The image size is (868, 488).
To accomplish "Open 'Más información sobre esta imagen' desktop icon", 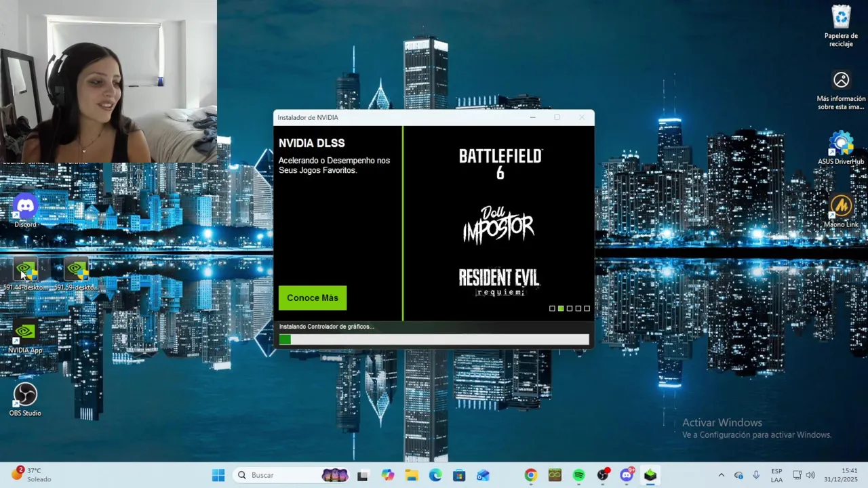I will [841, 90].
